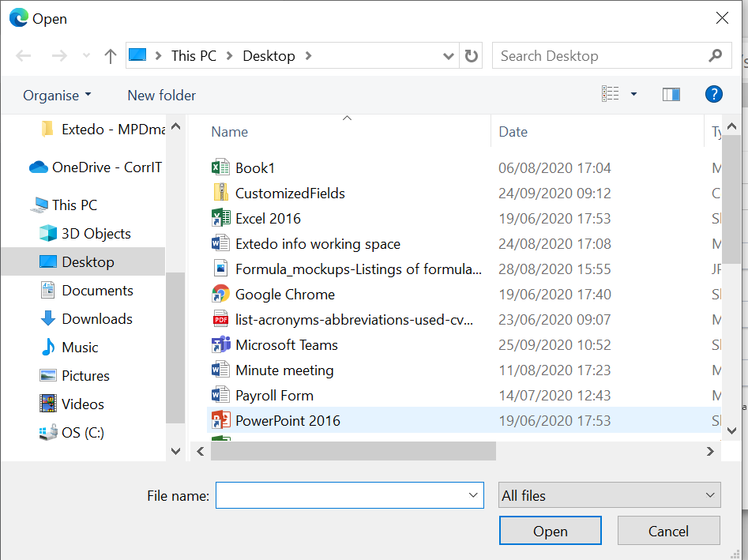This screenshot has width=748, height=560.
Task: Click the Google Chrome shortcut icon
Action: [220, 295]
